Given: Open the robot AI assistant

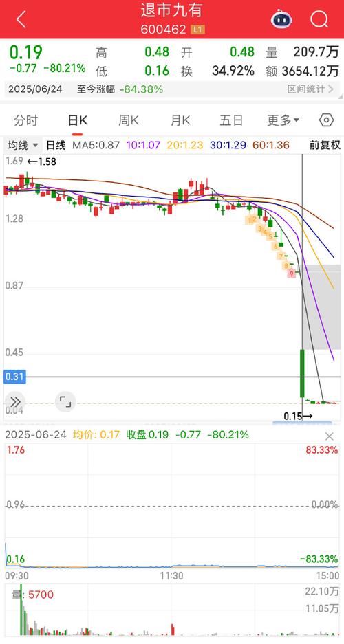Looking at the screenshot, I should tap(281, 19).
